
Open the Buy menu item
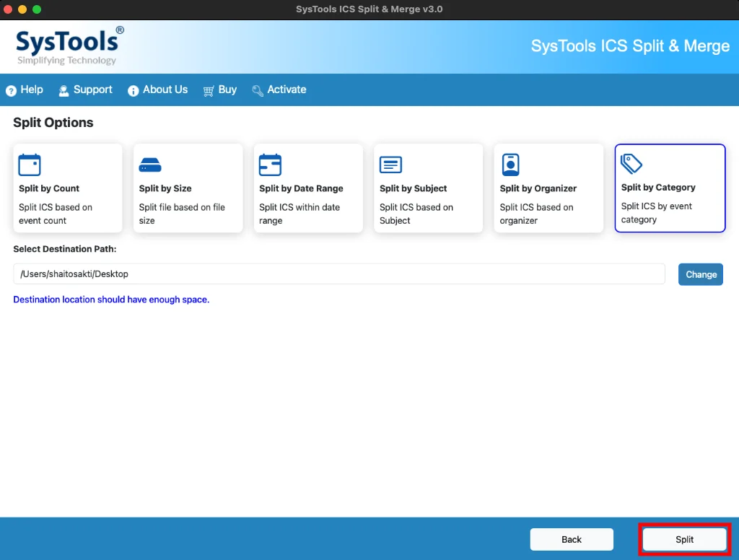pos(219,89)
